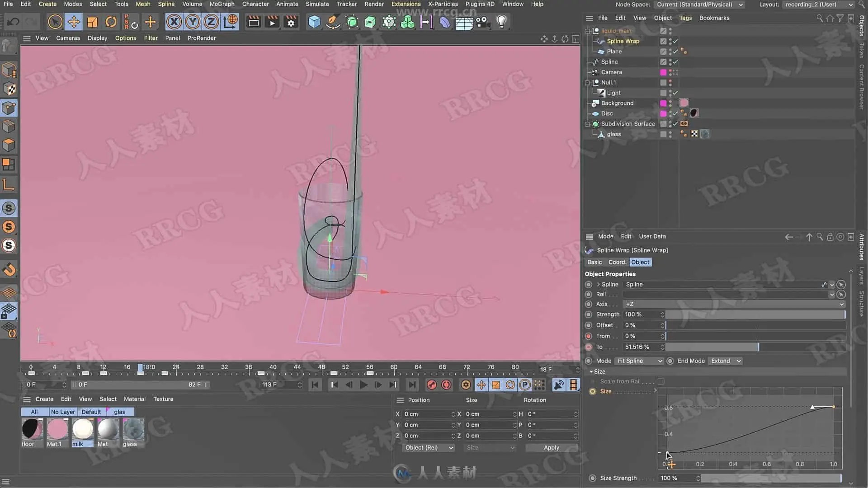
Task: Toggle the X axis lock icon
Action: point(174,22)
